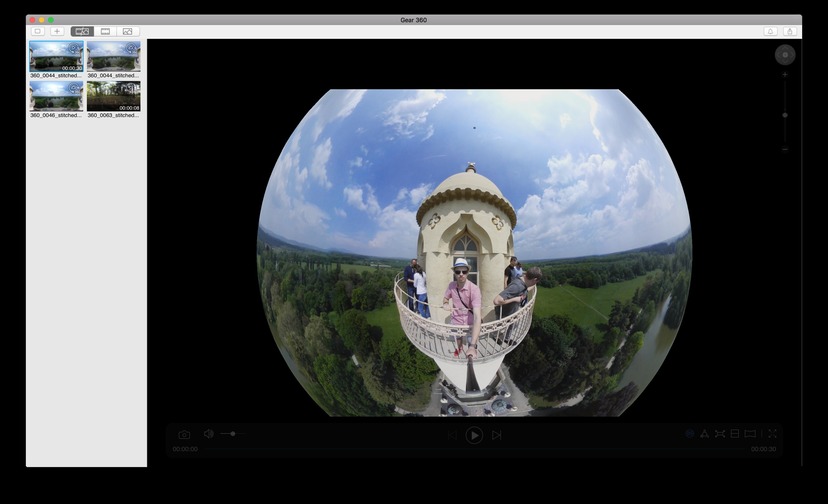Skip to the previous video
828x504 pixels.
[452, 435]
